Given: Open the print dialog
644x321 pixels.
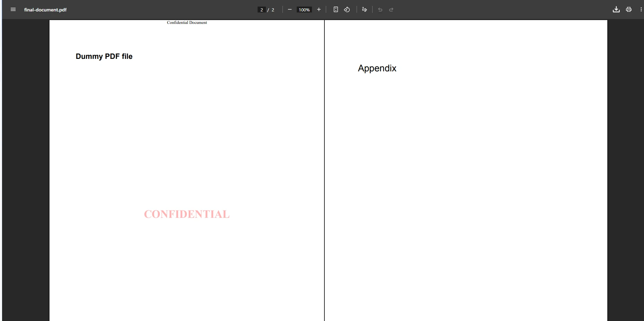Looking at the screenshot, I should pyautogui.click(x=629, y=9).
